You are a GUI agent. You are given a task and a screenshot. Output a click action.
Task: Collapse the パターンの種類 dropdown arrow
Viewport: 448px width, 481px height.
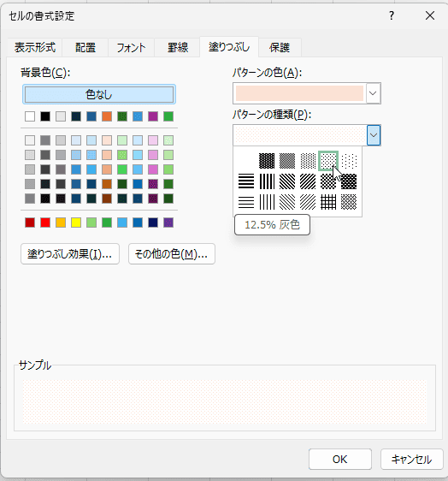(374, 135)
